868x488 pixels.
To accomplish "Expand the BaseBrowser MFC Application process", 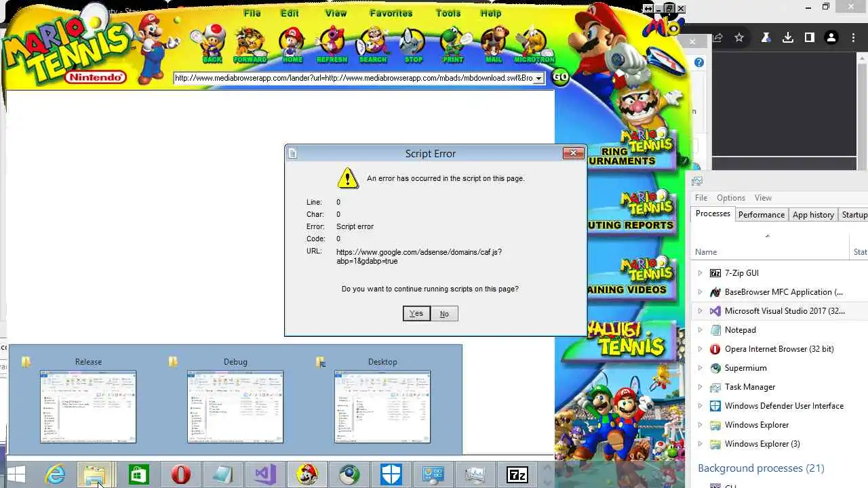I will [700, 292].
